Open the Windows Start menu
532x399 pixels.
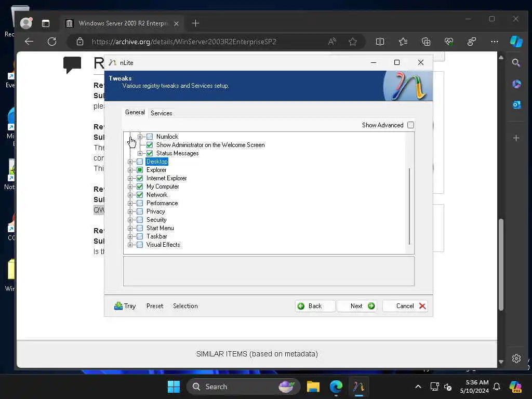point(174,387)
